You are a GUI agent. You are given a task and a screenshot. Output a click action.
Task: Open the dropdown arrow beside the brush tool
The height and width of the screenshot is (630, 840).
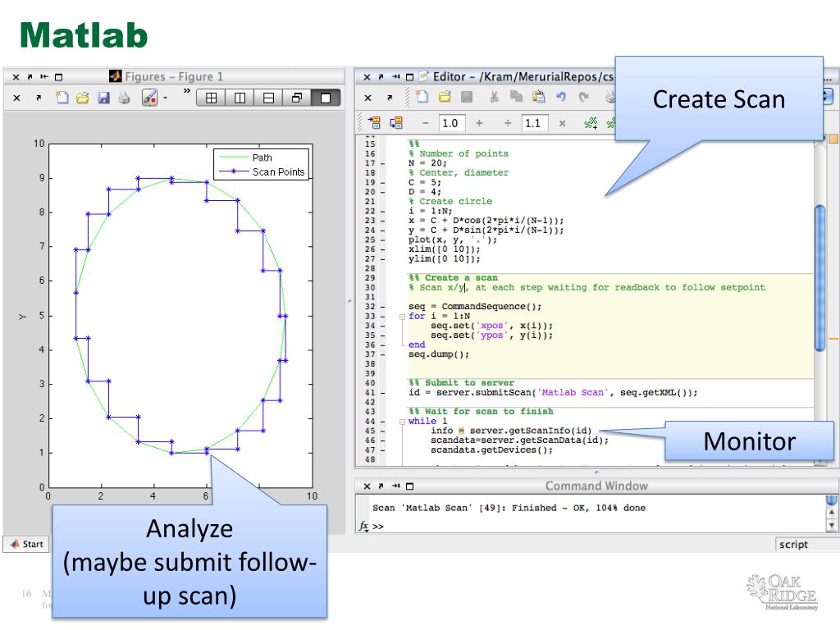coord(165,98)
